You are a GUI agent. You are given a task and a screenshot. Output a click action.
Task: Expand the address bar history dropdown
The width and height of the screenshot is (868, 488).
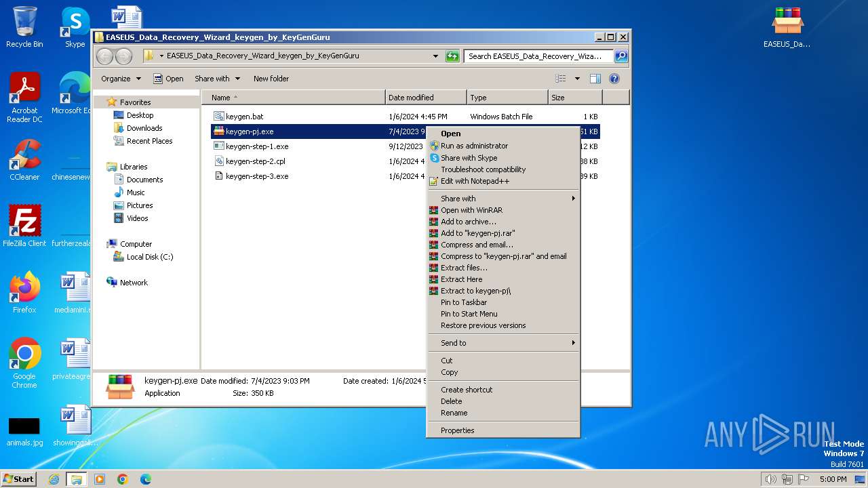click(x=435, y=56)
